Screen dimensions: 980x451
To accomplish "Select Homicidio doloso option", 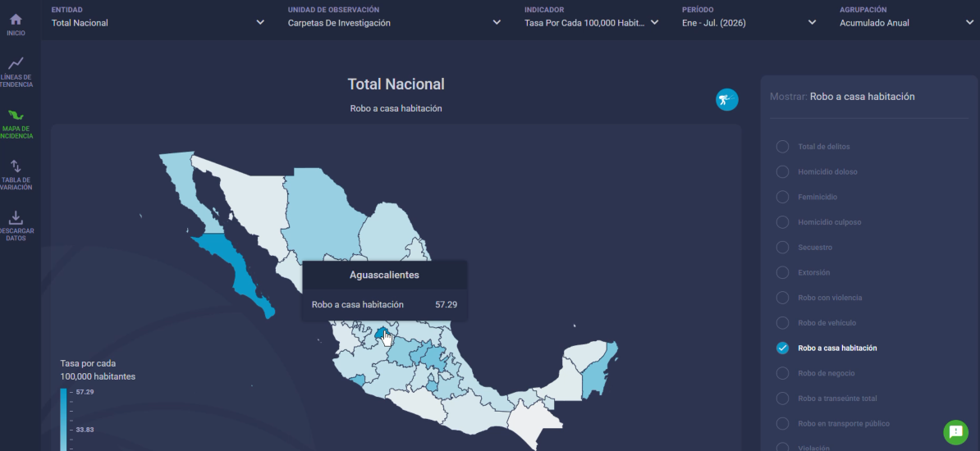I will click(x=816, y=171).
